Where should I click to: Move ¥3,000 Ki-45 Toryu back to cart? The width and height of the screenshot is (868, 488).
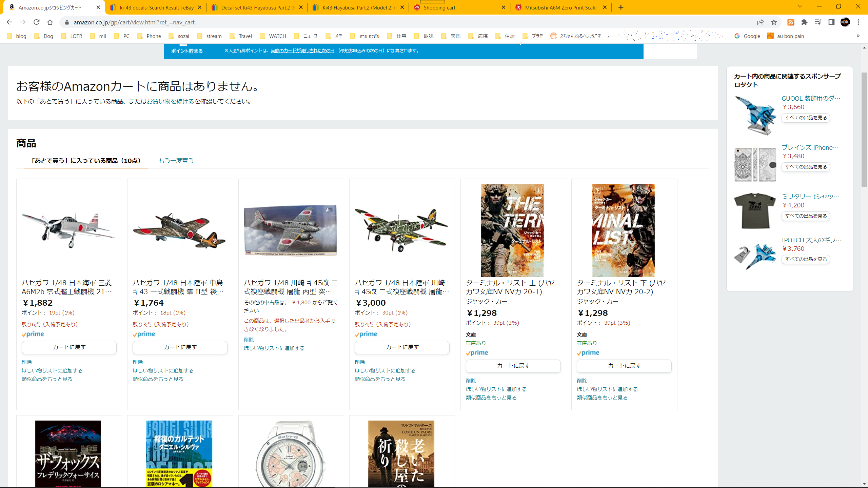[x=402, y=347]
